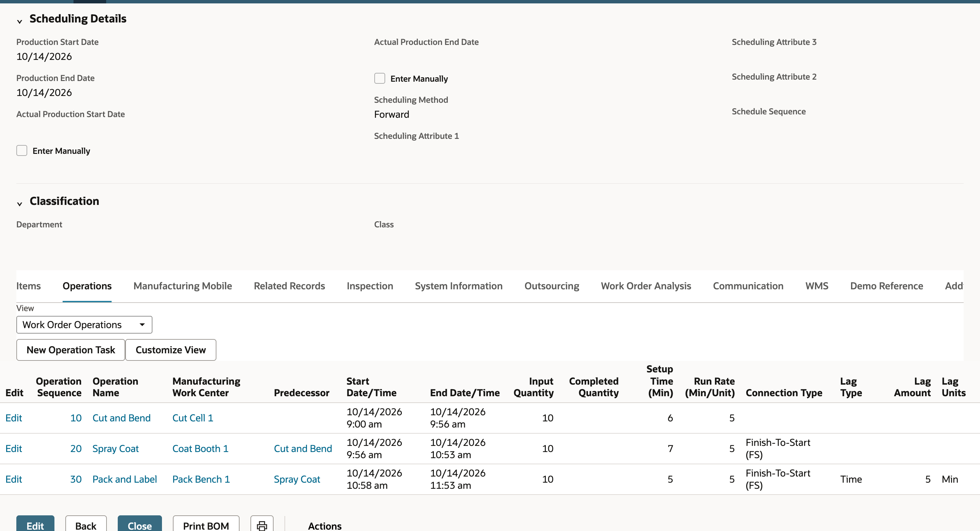Open the Coat Booth 1 work center
Viewport: 980px width, 531px height.
coord(200,448)
